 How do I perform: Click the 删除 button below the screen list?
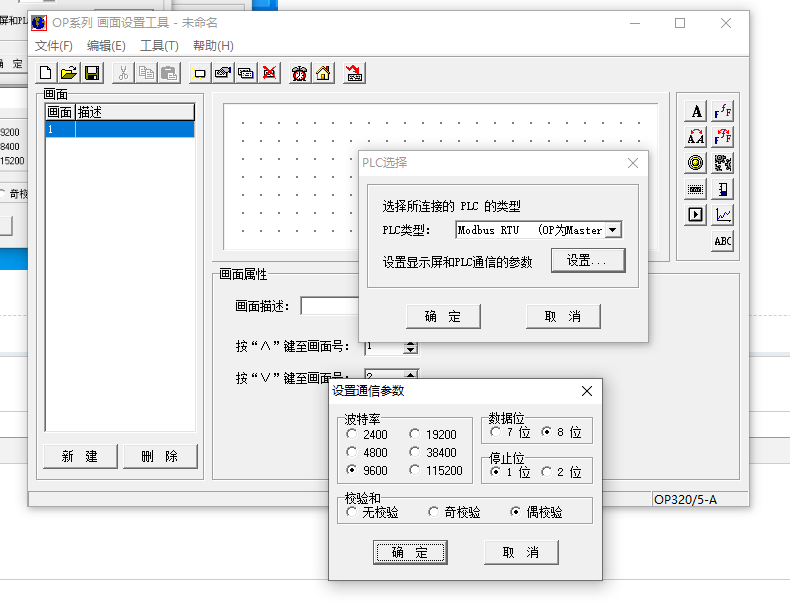(x=160, y=456)
